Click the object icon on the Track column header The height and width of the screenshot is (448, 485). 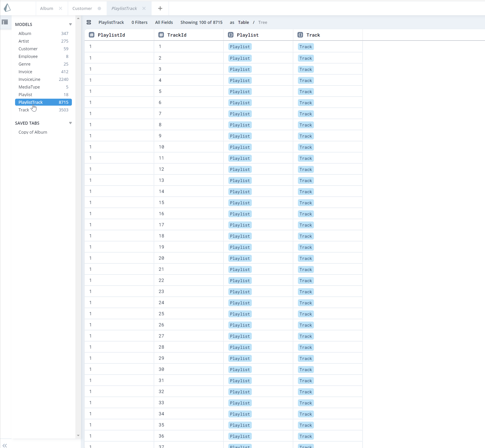300,35
